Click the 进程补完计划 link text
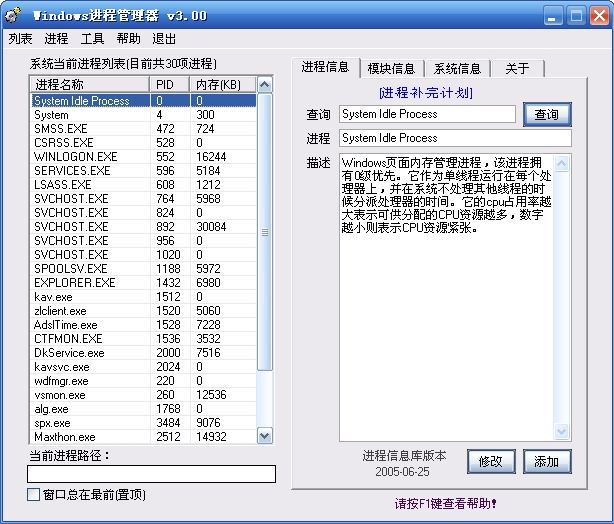Image resolution: width=614 pixels, height=524 pixels. coord(426,93)
